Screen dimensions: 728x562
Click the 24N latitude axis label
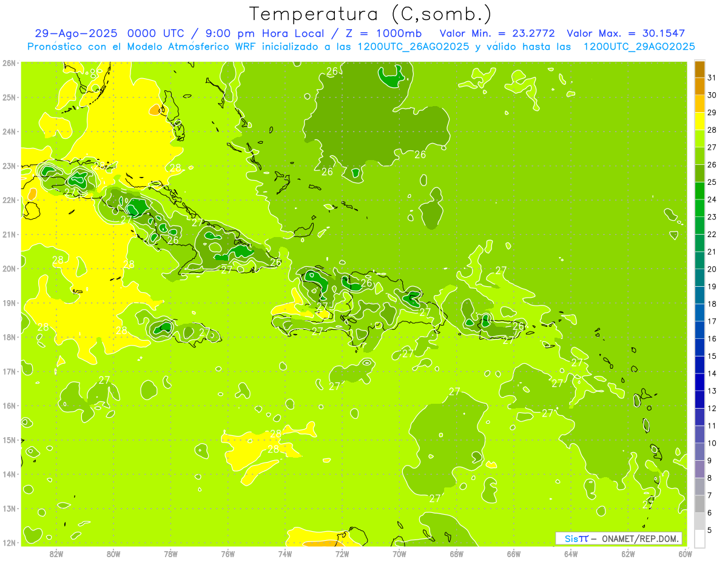click(9, 132)
